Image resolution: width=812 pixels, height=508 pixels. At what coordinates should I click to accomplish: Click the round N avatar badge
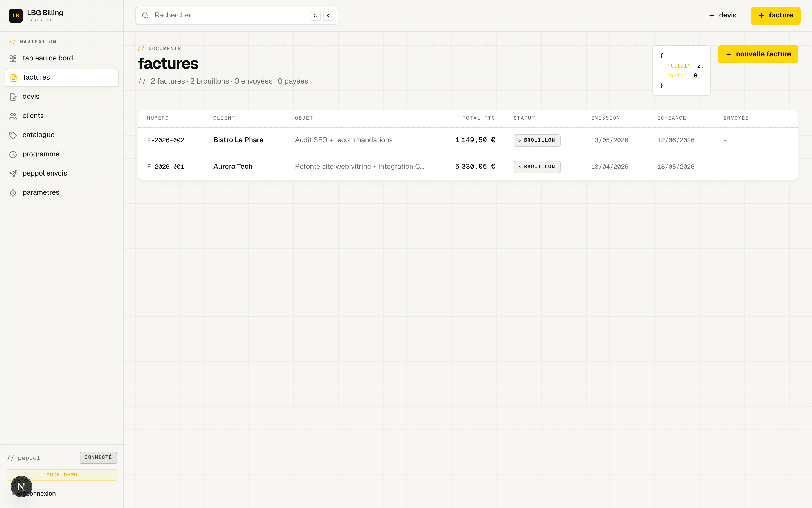[21, 486]
